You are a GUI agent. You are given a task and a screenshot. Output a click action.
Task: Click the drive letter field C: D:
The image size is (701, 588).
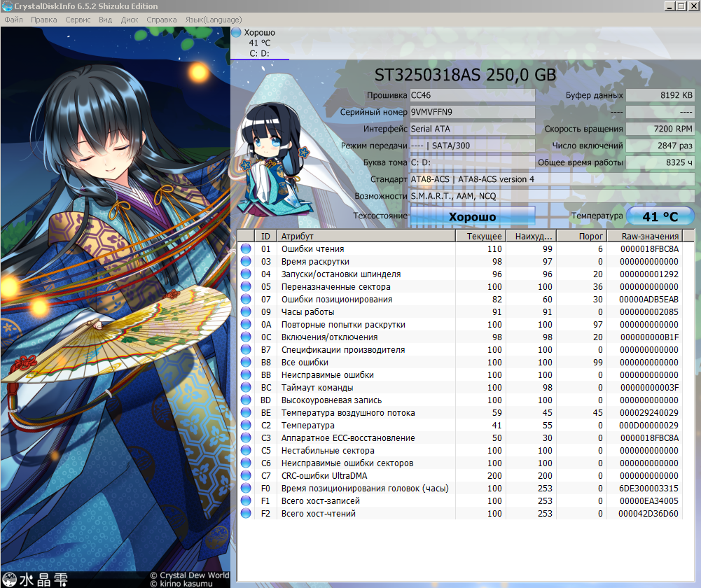[472, 162]
